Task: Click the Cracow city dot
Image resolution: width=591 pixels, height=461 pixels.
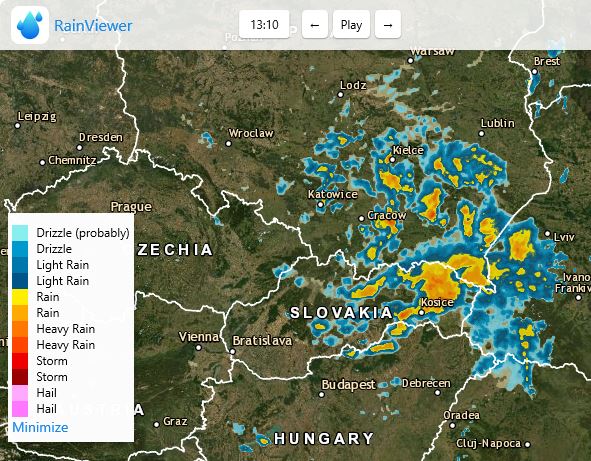Action: [x=361, y=218]
